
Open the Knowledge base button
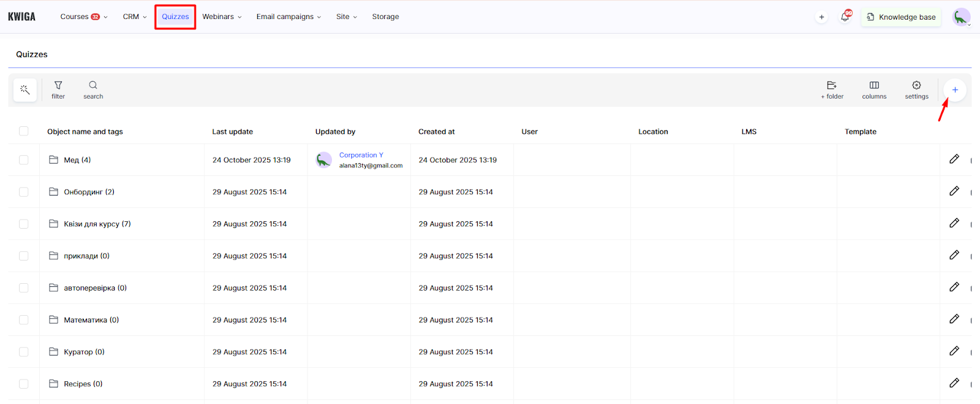point(901,17)
